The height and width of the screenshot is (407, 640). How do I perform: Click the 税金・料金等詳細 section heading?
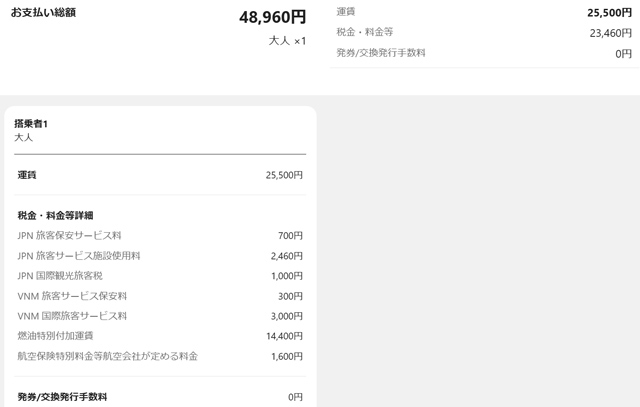click(x=55, y=215)
